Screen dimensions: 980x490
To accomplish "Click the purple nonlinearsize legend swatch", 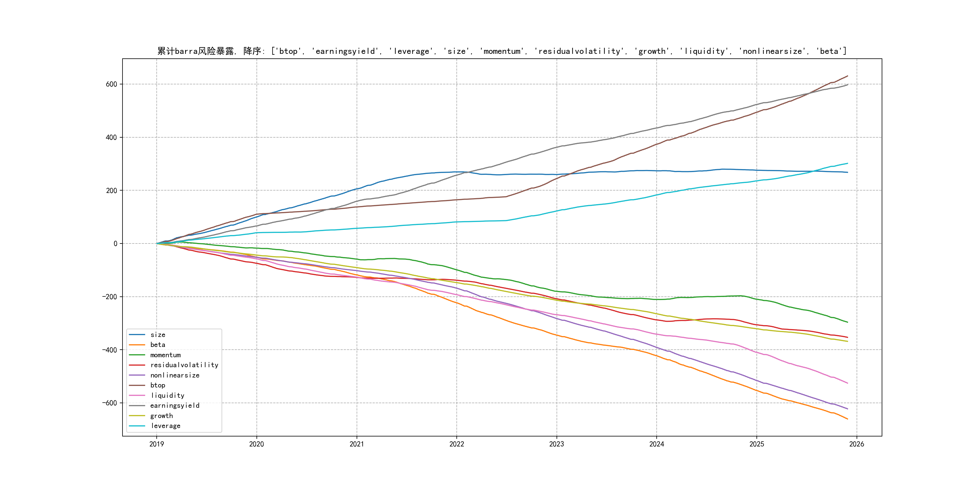I will click(137, 375).
